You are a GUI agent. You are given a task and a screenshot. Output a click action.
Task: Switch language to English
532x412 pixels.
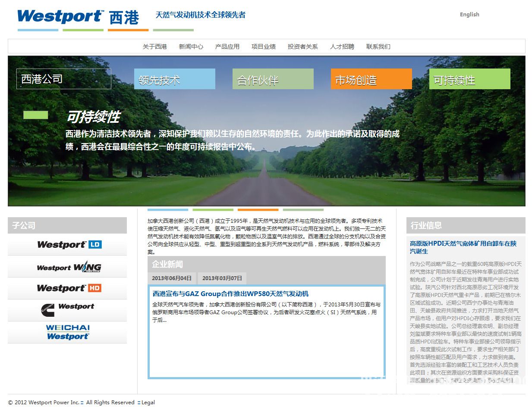point(469,14)
